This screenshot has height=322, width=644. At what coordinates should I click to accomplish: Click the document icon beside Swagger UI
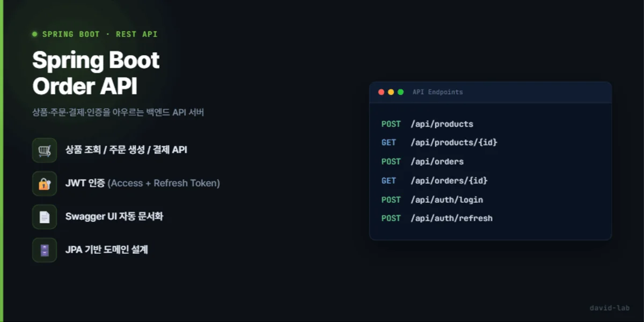45,217
